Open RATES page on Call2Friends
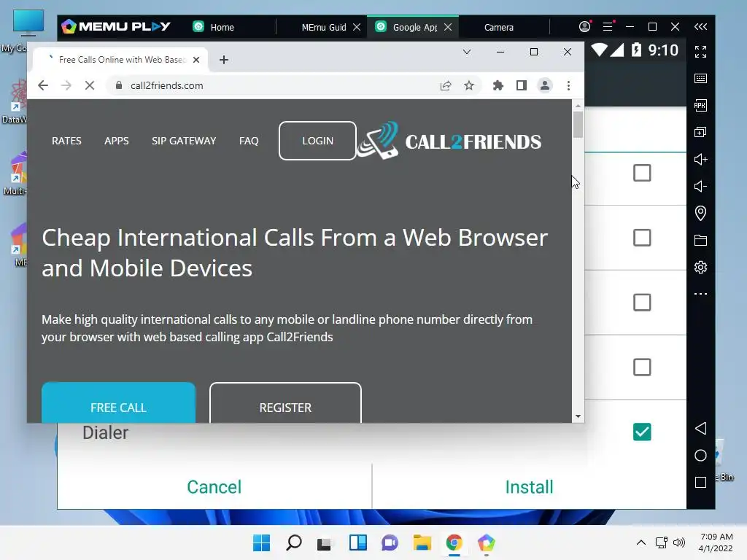This screenshot has width=747, height=560. coord(66,141)
